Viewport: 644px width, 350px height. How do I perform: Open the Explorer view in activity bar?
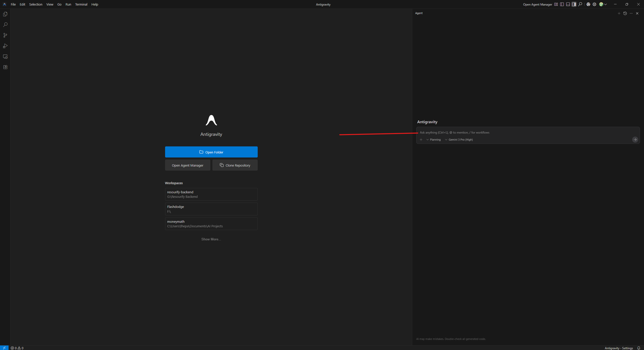pyautogui.click(x=5, y=14)
